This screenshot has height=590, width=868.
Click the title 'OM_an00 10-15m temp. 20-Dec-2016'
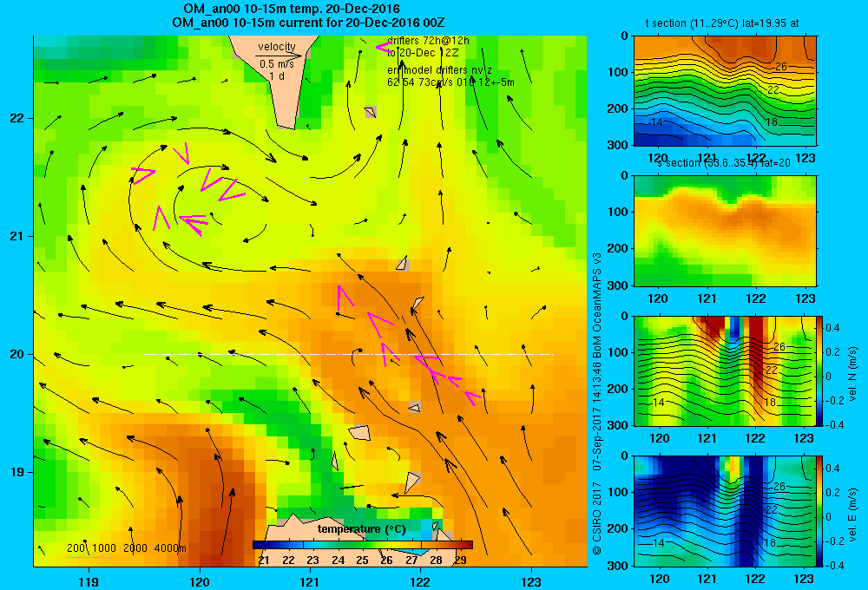coord(292,9)
